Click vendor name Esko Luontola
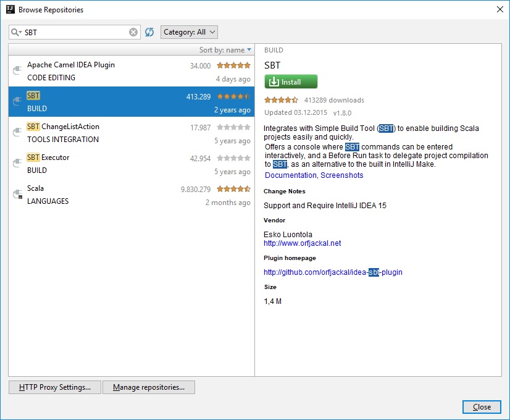The width and height of the screenshot is (510, 420). click(288, 235)
